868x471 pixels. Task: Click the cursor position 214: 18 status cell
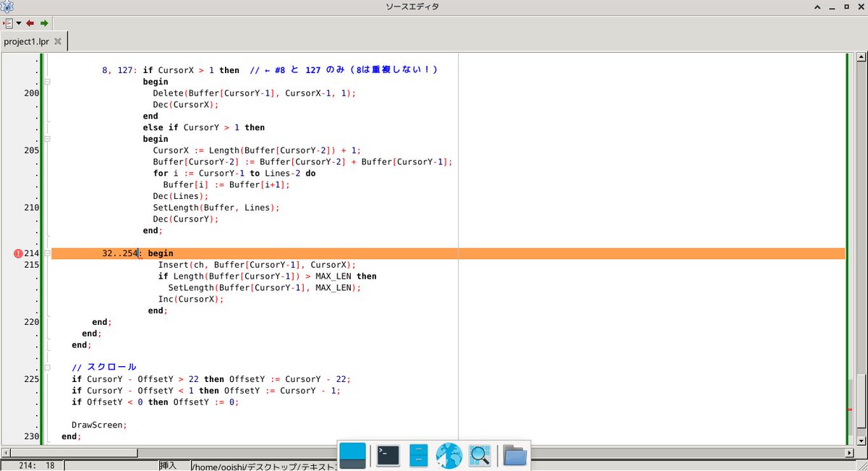(33, 466)
